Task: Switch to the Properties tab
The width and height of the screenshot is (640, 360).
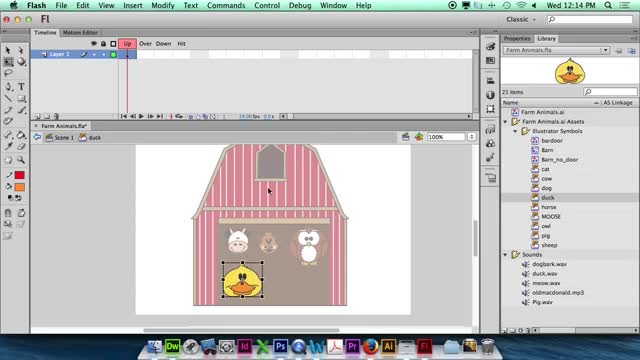Action: point(517,38)
